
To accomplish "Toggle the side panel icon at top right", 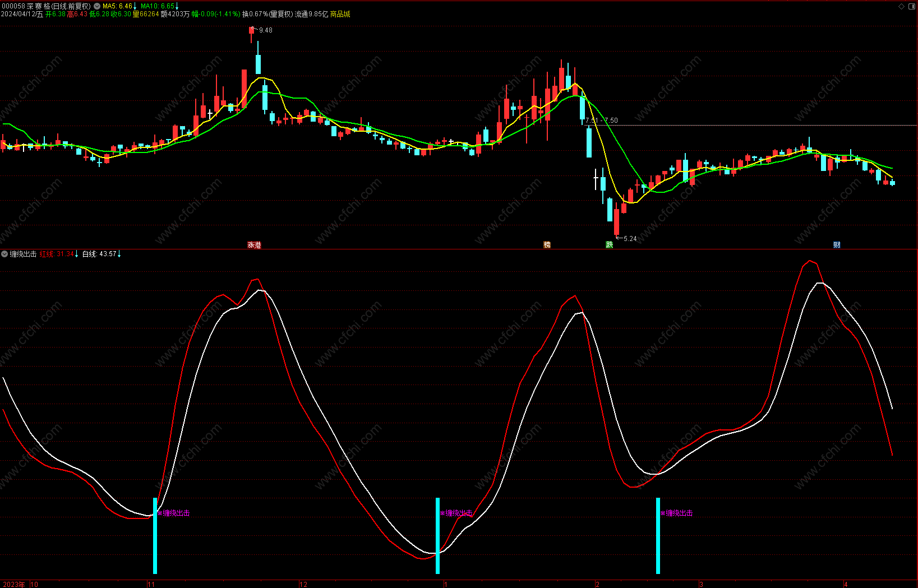I will click(x=911, y=6).
